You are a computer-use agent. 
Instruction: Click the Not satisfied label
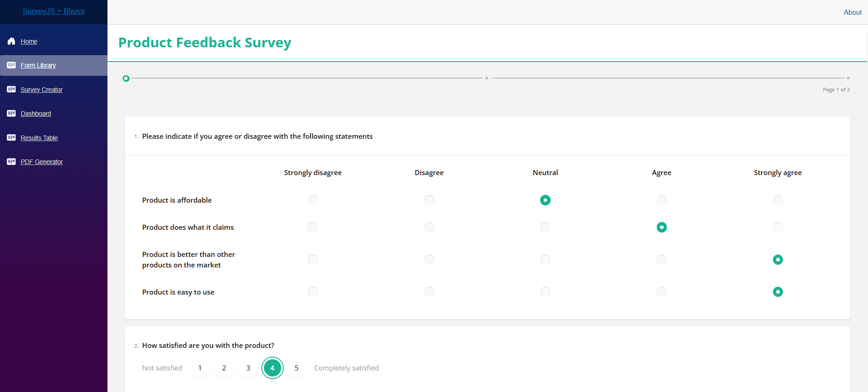pos(162,368)
